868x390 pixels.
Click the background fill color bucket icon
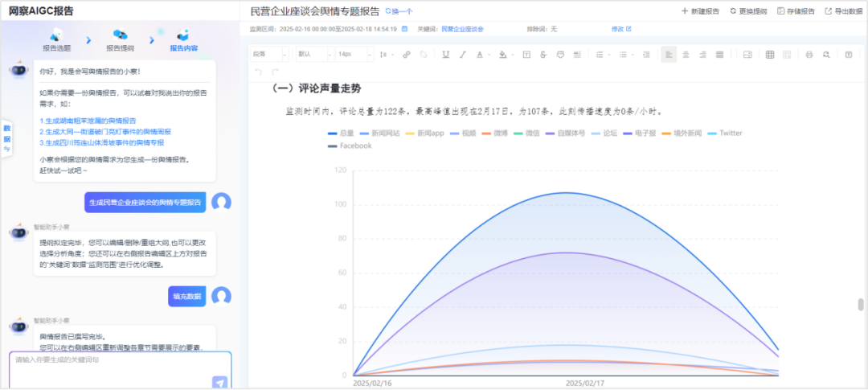click(x=502, y=55)
